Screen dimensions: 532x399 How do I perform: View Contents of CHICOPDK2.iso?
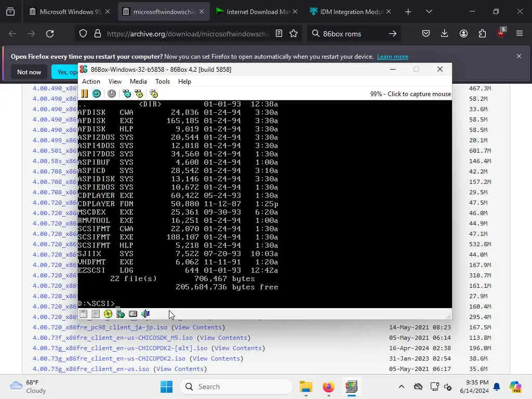216,358
